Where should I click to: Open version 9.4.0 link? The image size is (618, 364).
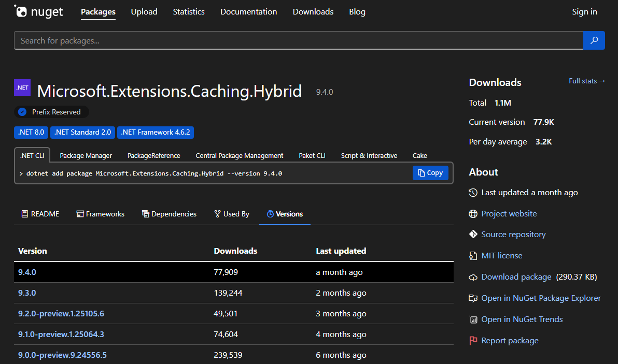[27, 272]
